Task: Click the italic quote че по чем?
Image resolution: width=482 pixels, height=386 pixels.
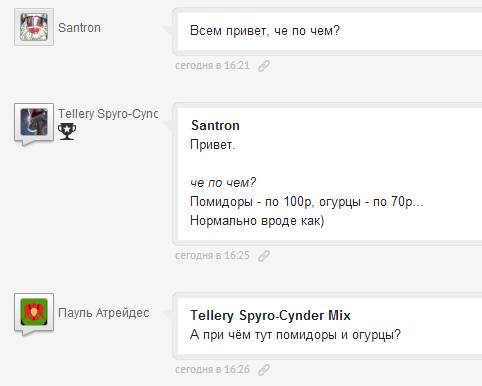Action: [x=223, y=183]
